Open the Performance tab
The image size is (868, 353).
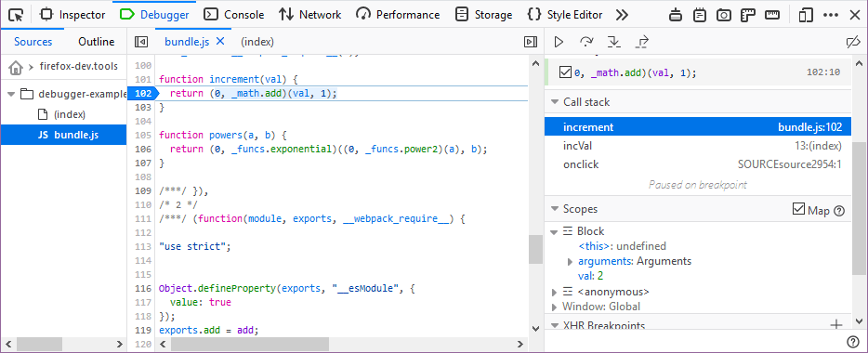pyautogui.click(x=398, y=15)
